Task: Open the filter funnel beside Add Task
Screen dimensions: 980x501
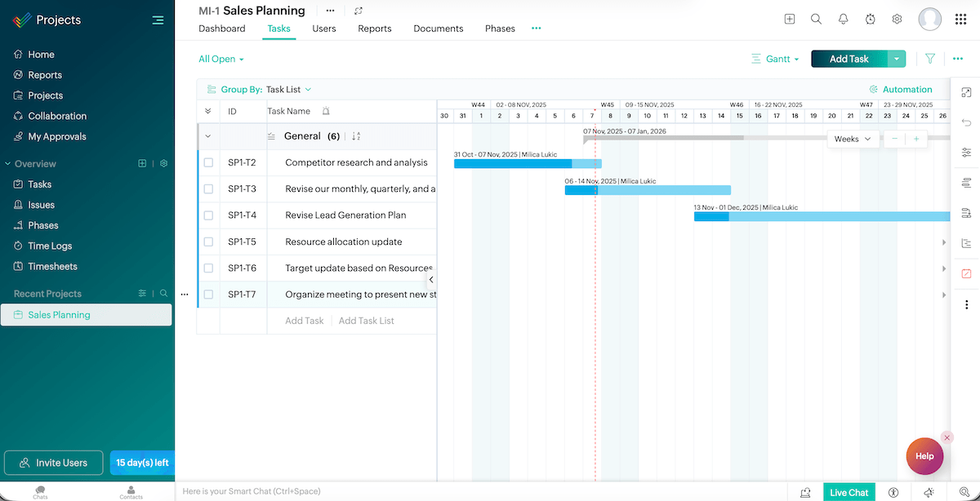Action: tap(930, 59)
